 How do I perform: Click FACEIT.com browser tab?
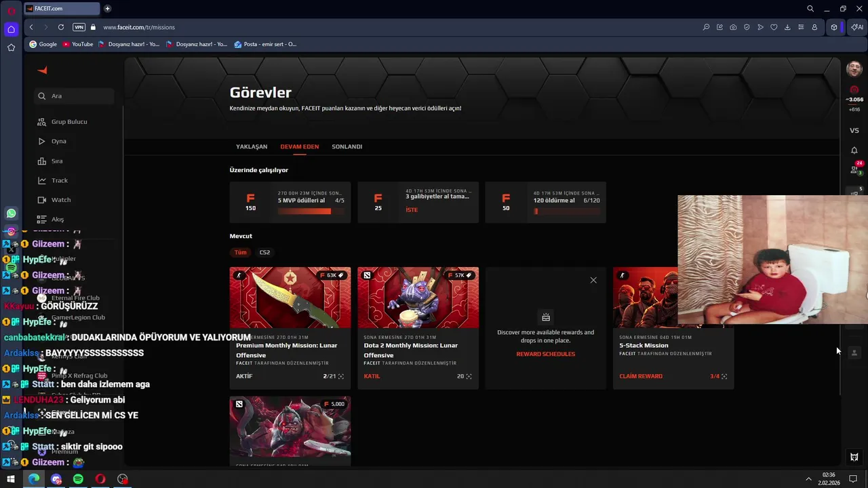(61, 9)
